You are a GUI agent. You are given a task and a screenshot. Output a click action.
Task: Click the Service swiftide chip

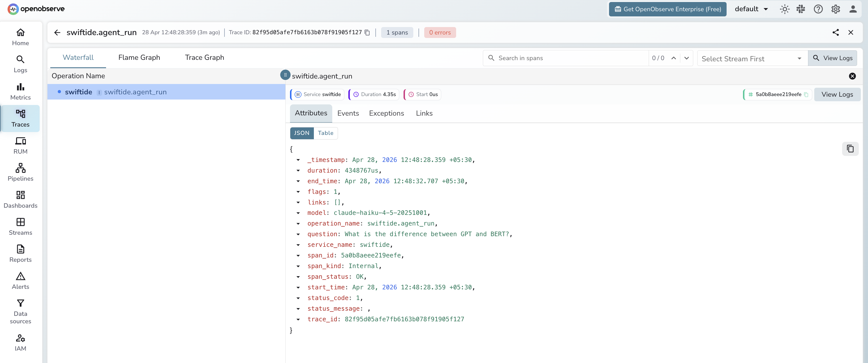(317, 94)
